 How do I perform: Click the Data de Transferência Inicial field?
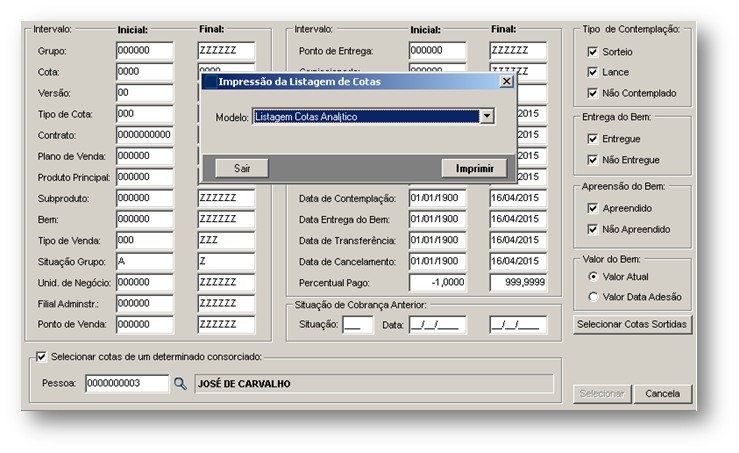[437, 240]
